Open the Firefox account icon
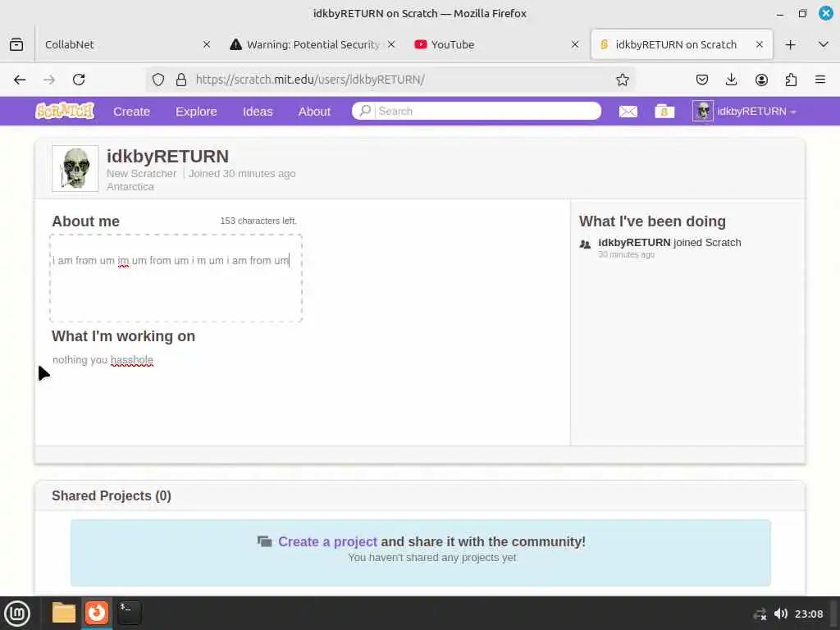Screen dimensions: 840x630 pos(761,80)
